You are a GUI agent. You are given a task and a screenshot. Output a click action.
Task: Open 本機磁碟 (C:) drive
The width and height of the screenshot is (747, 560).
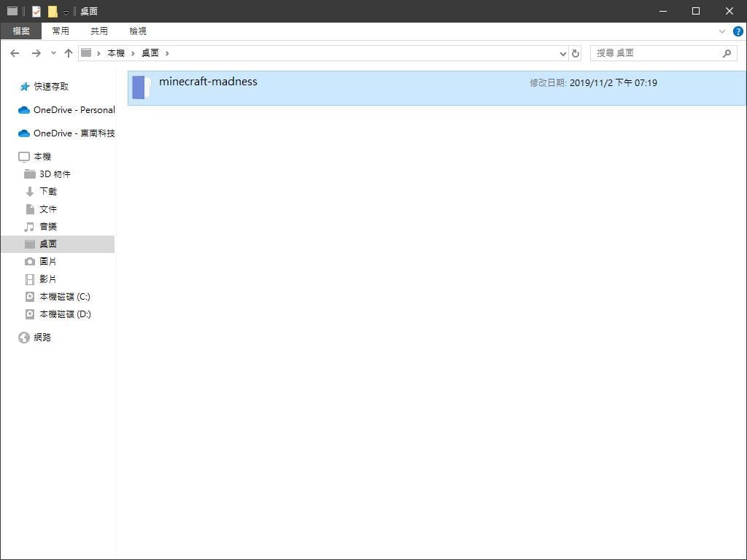65,297
